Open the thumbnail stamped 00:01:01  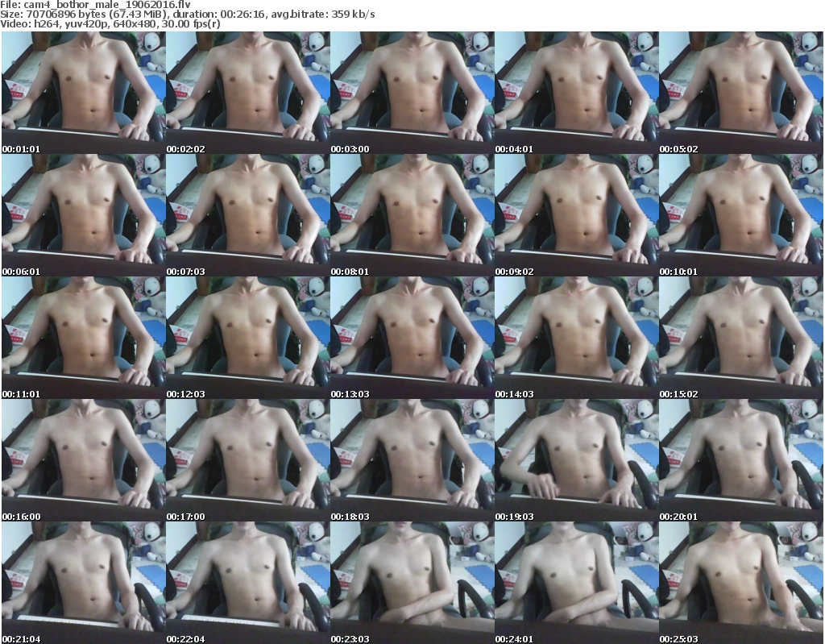pos(83,93)
